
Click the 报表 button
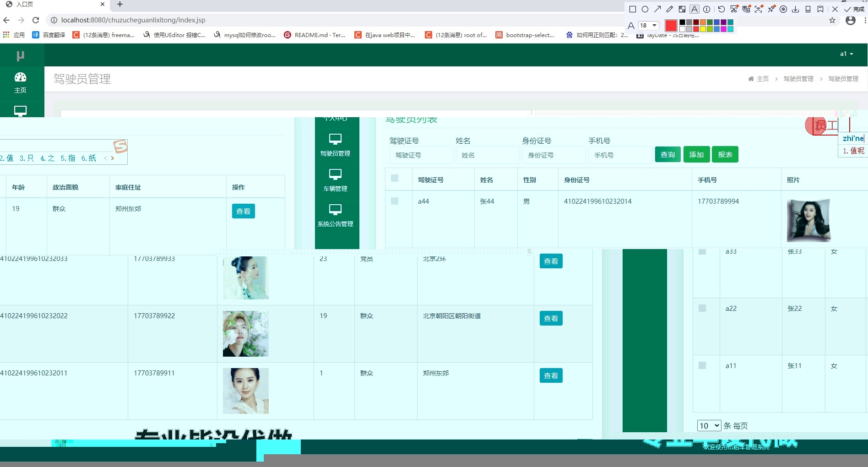tap(725, 155)
